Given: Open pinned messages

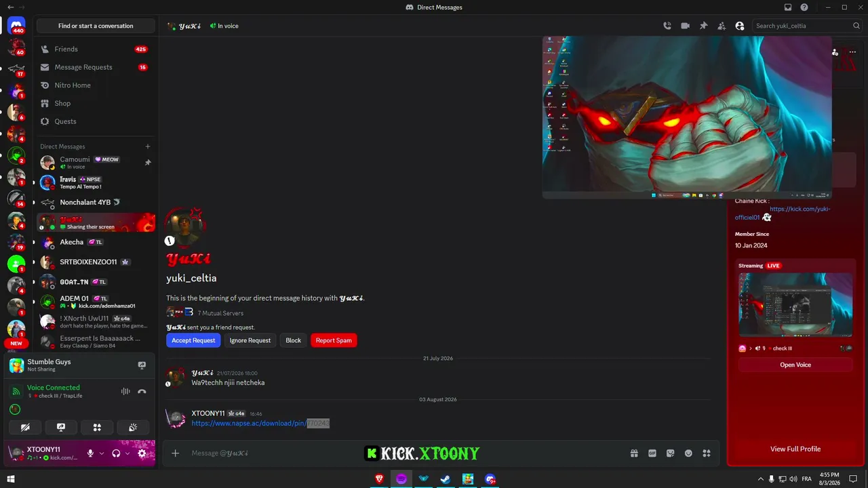Looking at the screenshot, I should pos(704,26).
